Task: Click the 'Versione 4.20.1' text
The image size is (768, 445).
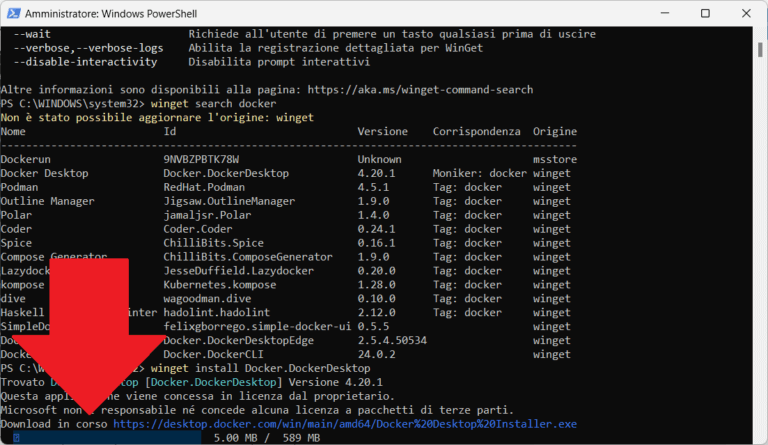Action: point(336,382)
